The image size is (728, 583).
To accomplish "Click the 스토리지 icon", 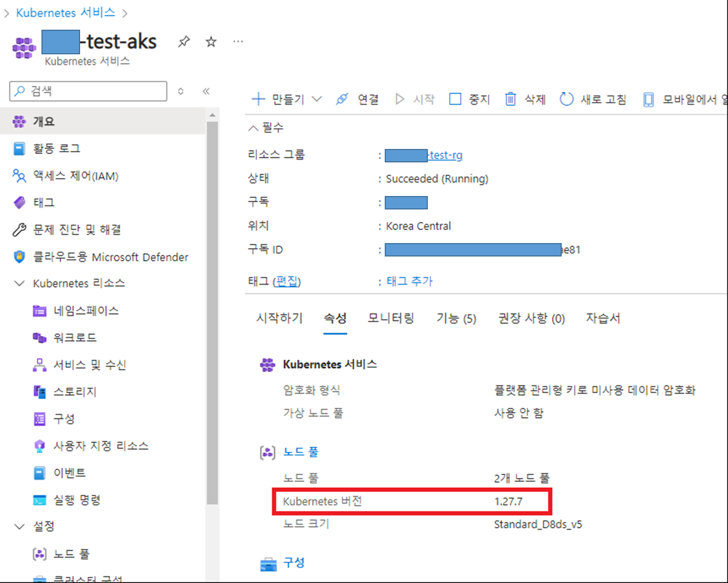I will tap(39, 392).
